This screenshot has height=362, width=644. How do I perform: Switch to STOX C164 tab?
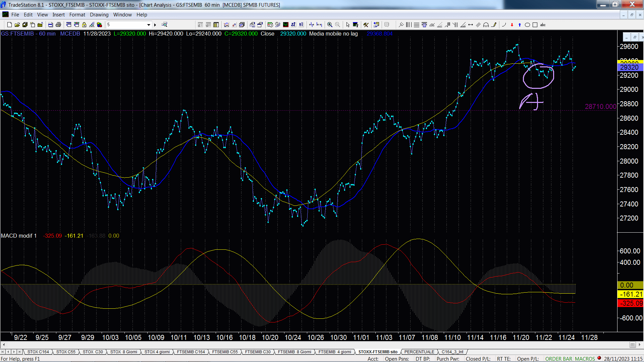(38, 352)
